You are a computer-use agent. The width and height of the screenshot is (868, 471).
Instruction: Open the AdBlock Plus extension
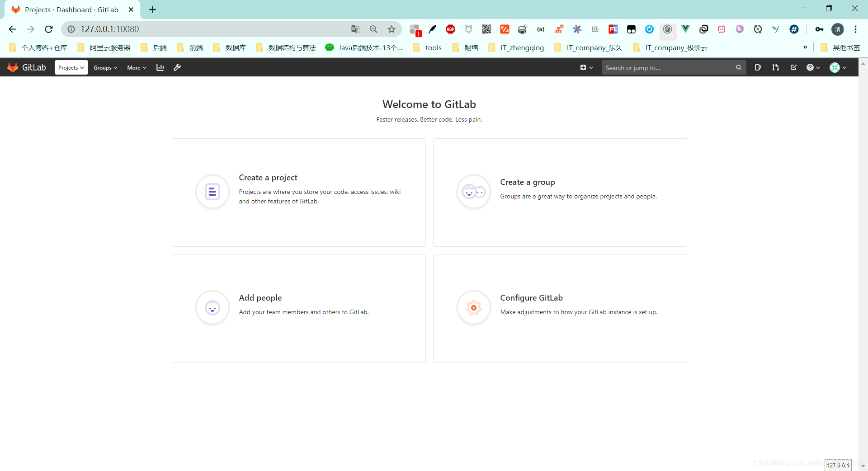pyautogui.click(x=450, y=29)
